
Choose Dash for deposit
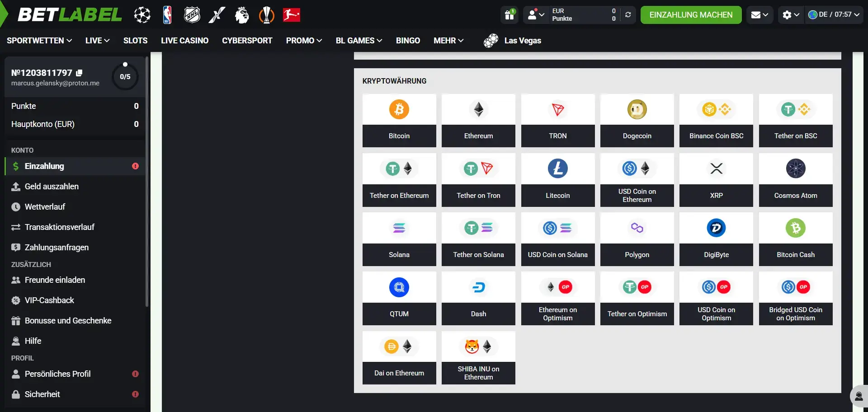(x=478, y=298)
